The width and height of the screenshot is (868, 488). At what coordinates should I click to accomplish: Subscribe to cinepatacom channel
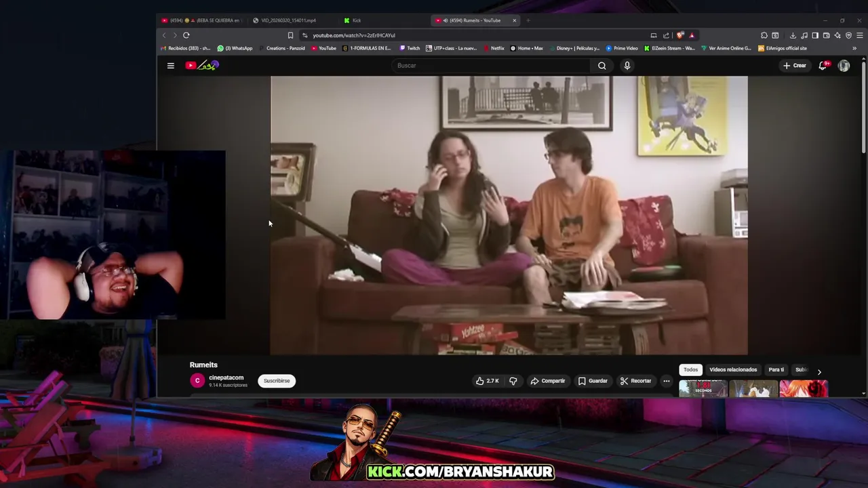(x=277, y=381)
